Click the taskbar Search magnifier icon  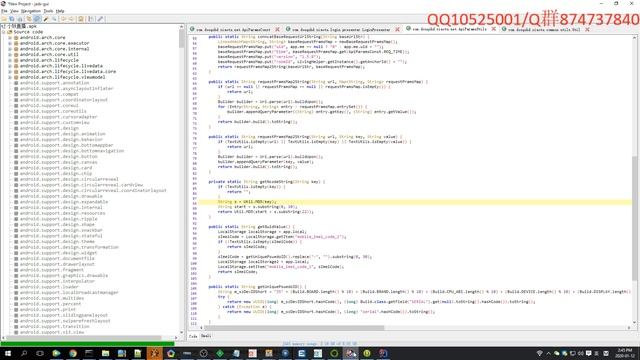[x=24, y=353]
